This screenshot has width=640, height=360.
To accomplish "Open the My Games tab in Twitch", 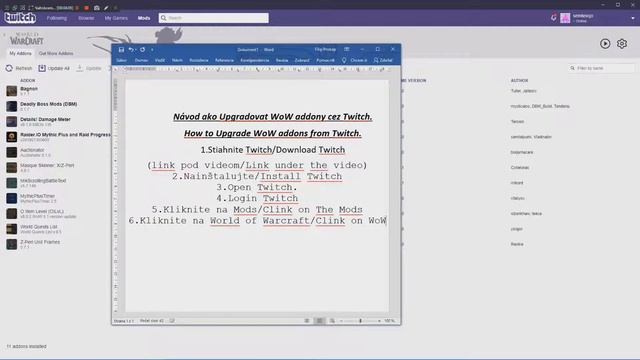I will 116,18.
